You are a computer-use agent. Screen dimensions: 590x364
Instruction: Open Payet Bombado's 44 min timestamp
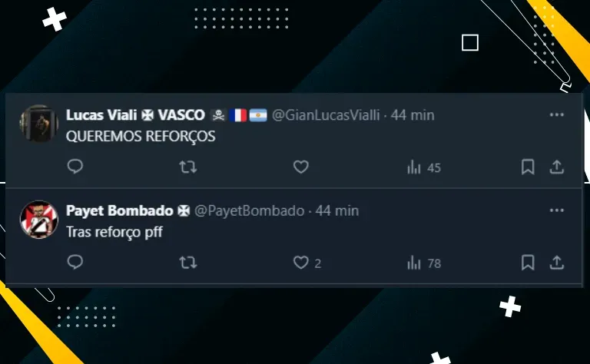336,210
